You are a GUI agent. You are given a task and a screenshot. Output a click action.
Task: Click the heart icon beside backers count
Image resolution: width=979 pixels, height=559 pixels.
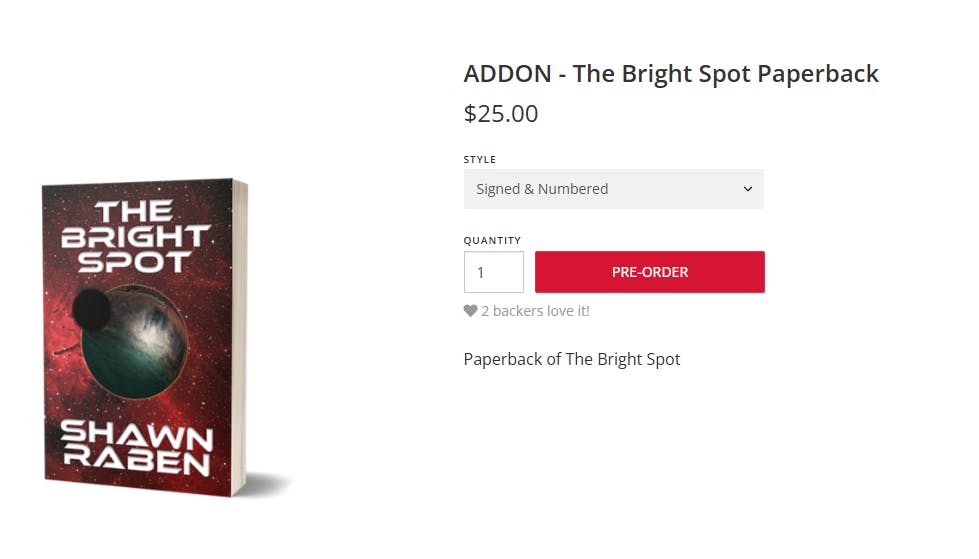470,311
